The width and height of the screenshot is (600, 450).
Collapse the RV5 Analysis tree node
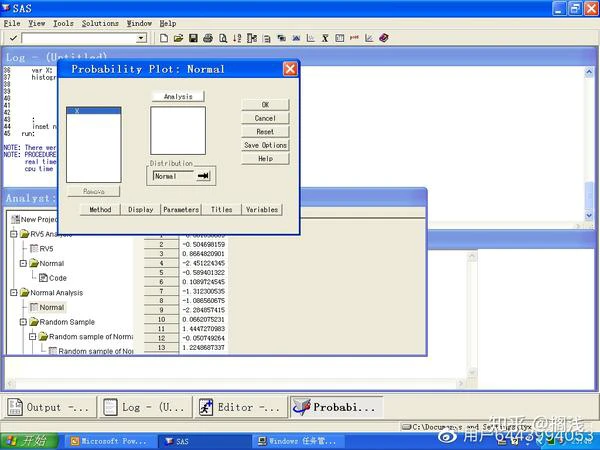(x=14, y=234)
